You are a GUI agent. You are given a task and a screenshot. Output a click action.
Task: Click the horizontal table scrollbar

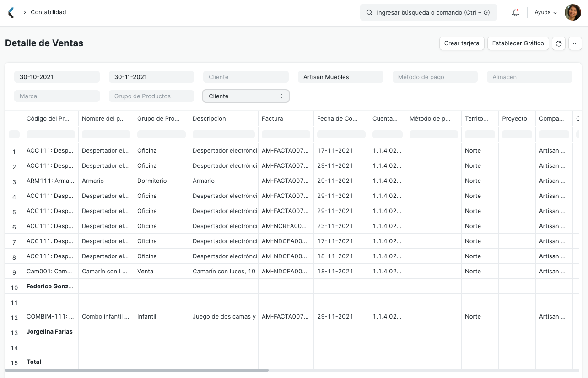coord(137,371)
